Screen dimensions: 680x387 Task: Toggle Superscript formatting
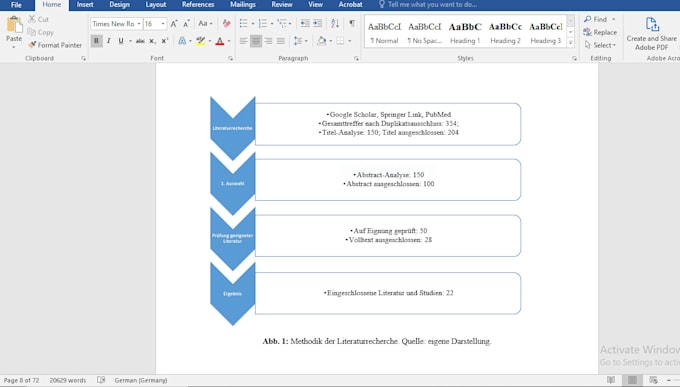coord(165,41)
